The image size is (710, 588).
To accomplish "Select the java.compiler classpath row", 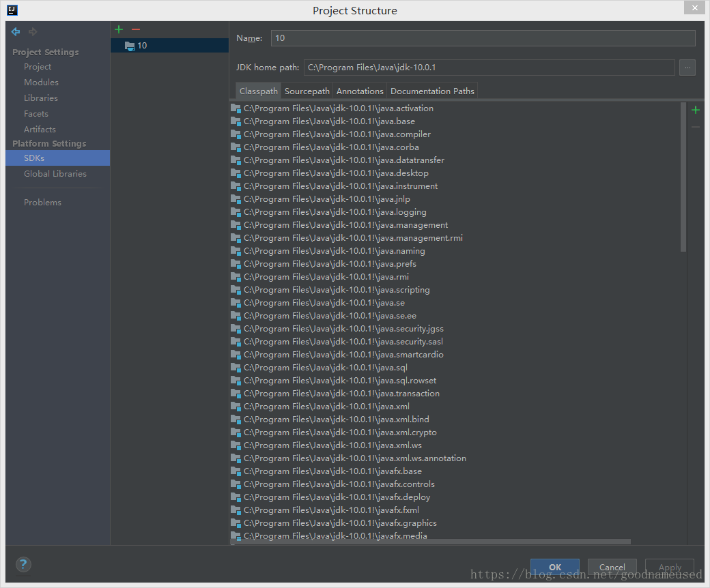I will coord(455,134).
